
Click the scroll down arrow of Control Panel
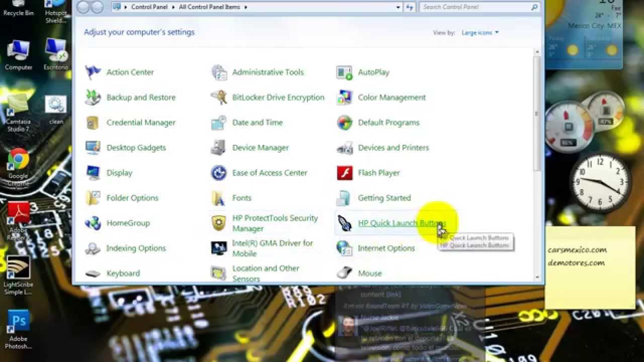[x=537, y=277]
